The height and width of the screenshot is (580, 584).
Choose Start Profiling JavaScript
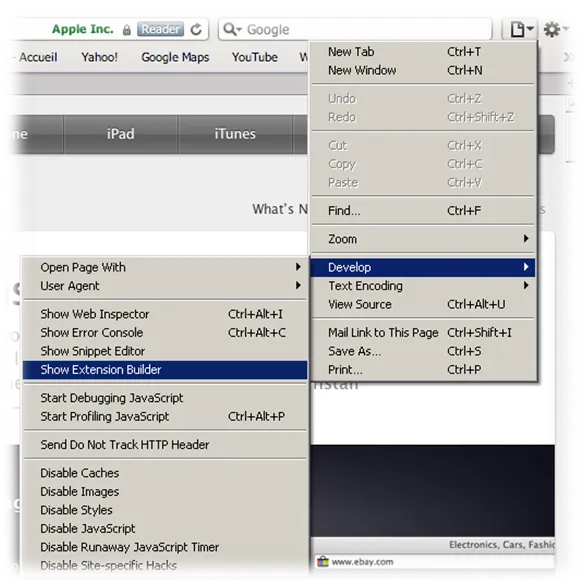(165, 416)
